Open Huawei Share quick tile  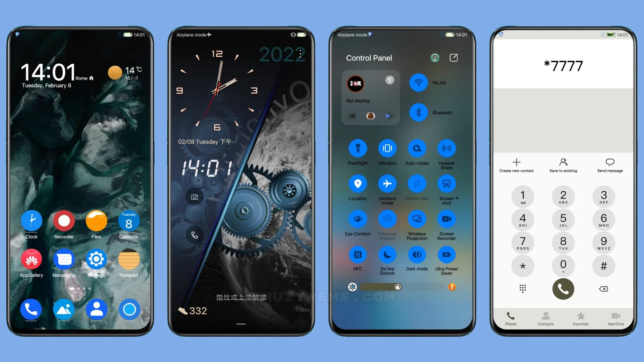coord(447,148)
